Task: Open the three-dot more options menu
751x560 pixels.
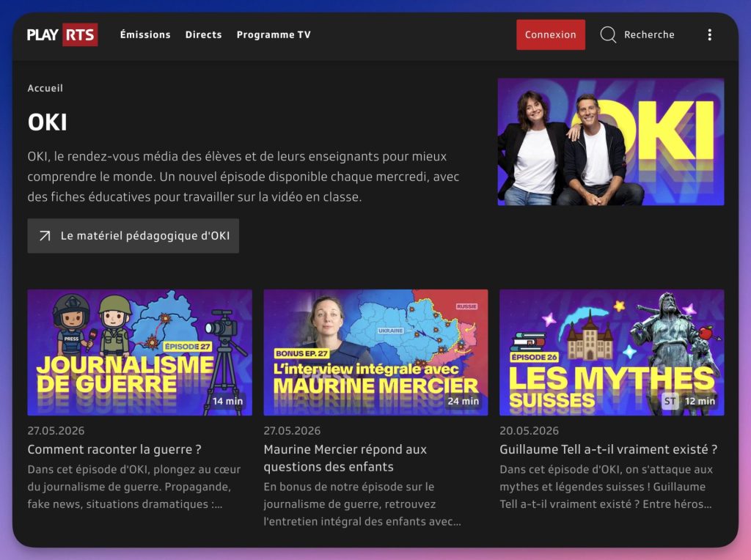Action: (710, 34)
